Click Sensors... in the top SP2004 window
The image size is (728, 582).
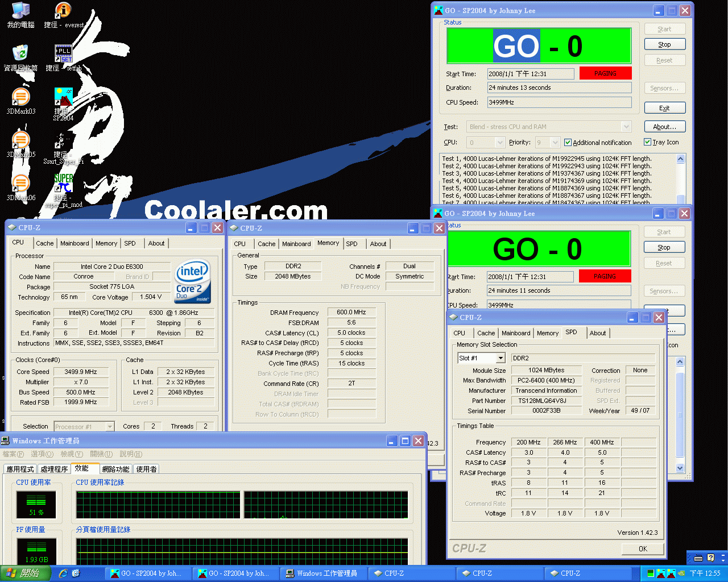click(x=664, y=88)
